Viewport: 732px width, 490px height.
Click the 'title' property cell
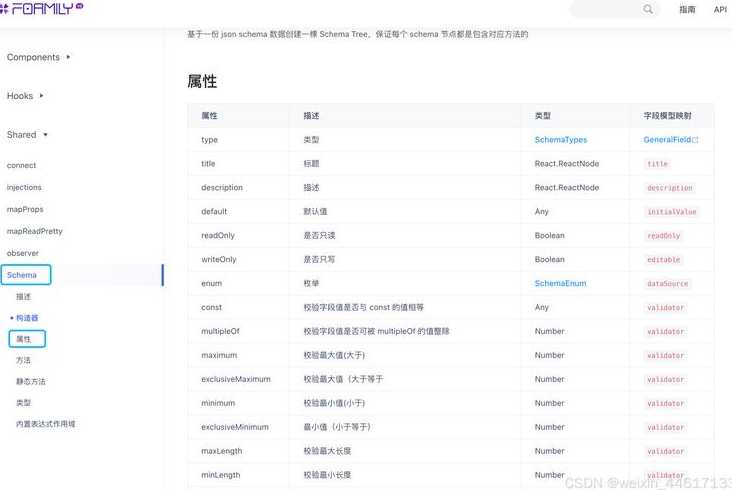point(239,163)
